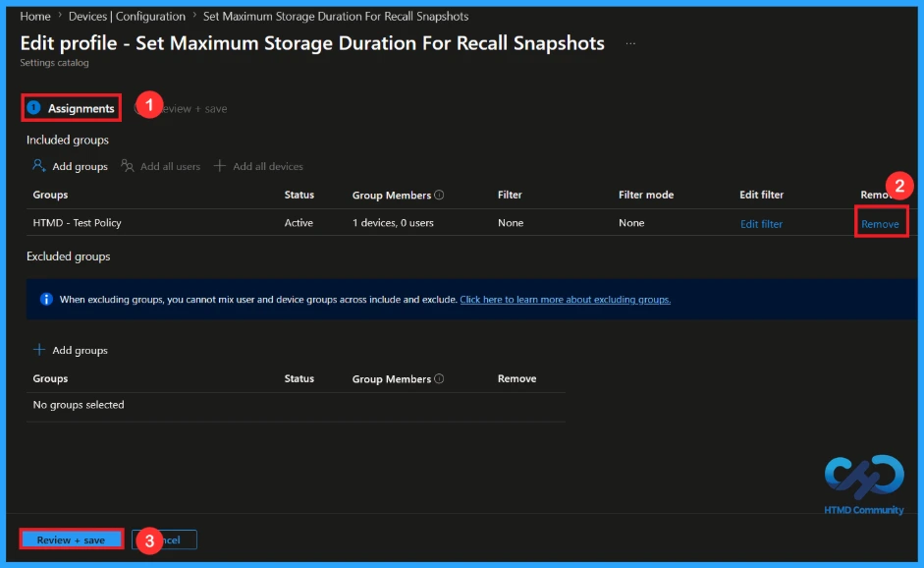Click the Active status cell
Viewport: 924px width, 568px height.
click(x=299, y=223)
